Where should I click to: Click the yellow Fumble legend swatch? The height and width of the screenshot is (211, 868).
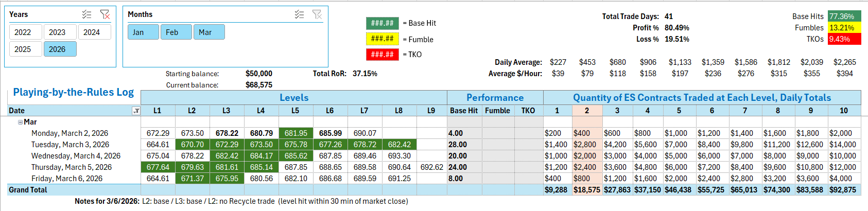coord(382,39)
